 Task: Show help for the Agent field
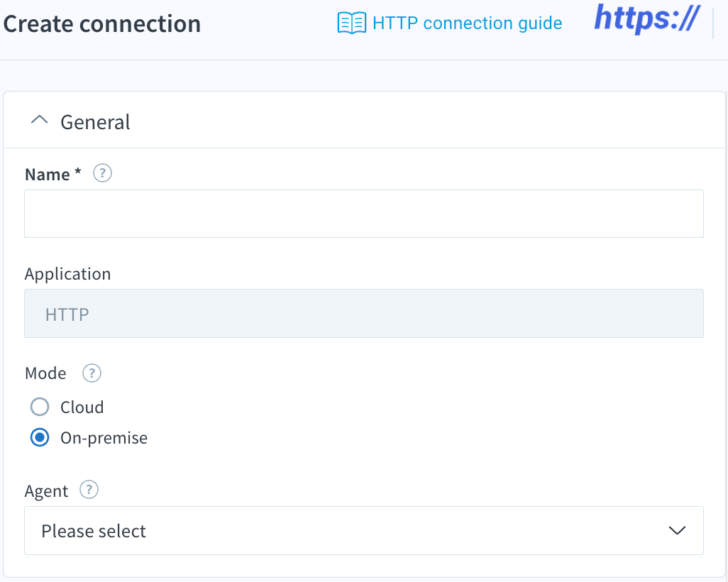coord(89,490)
